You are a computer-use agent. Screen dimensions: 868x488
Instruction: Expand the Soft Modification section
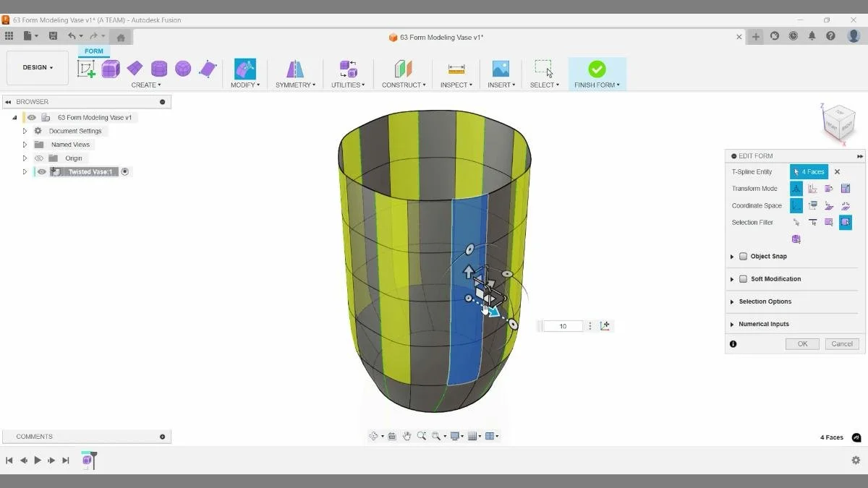(732, 278)
